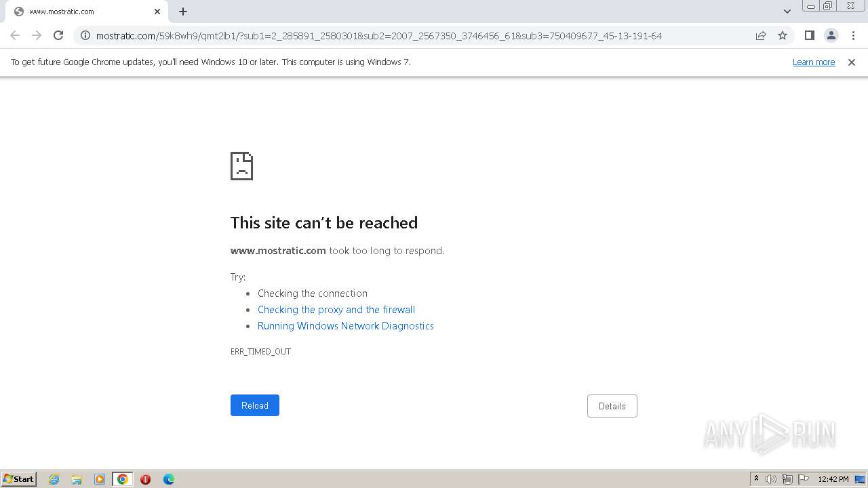The width and height of the screenshot is (868, 488).
Task: Open Running Windows Network Diagnostics link
Action: (346, 326)
